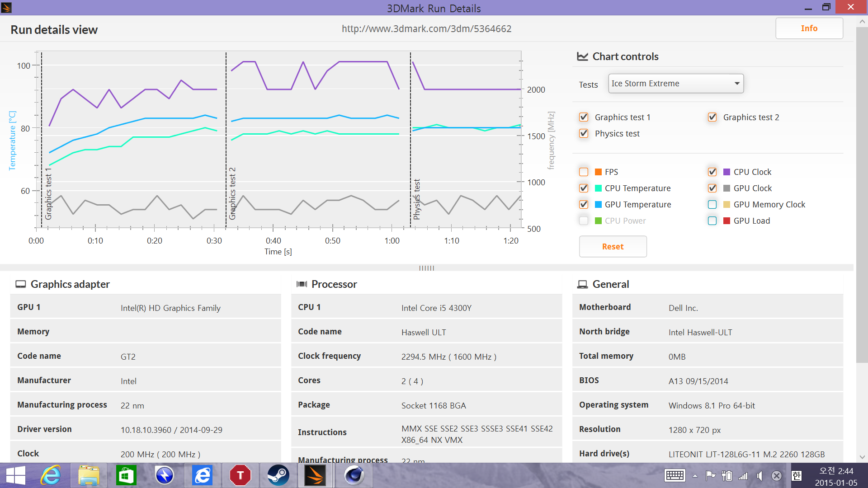Show hidden system tray icons
Viewport: 868px width, 488px height.
(695, 476)
